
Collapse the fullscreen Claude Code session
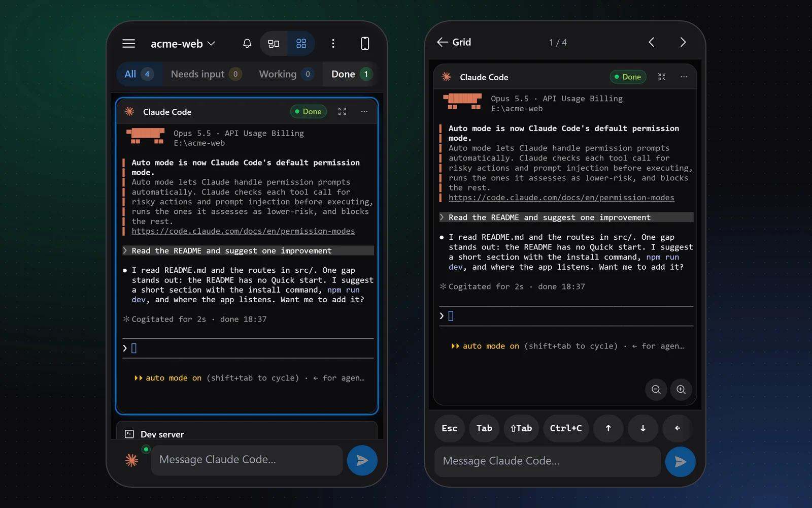click(662, 77)
